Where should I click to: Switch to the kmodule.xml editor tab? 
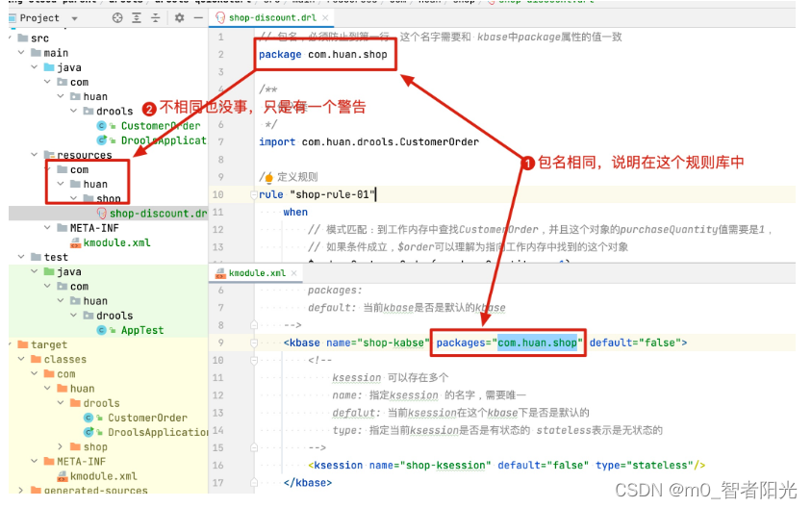(x=257, y=273)
